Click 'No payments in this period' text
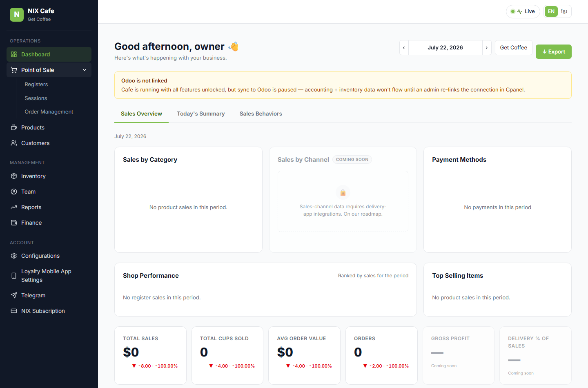The width and height of the screenshot is (588, 388). pyautogui.click(x=497, y=207)
